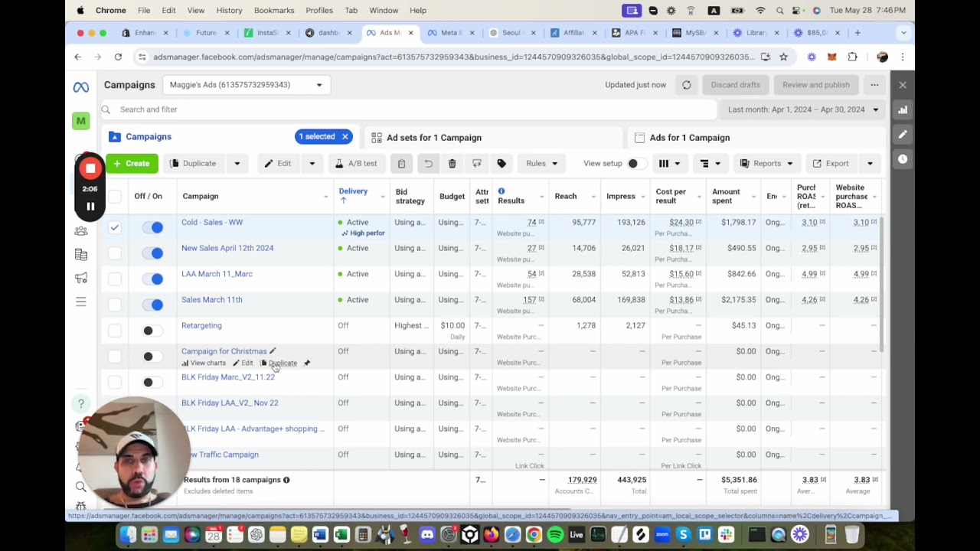Uncheck the Cold - Sales - WW checkbox
Screen dimensions: 980x551
114,227
